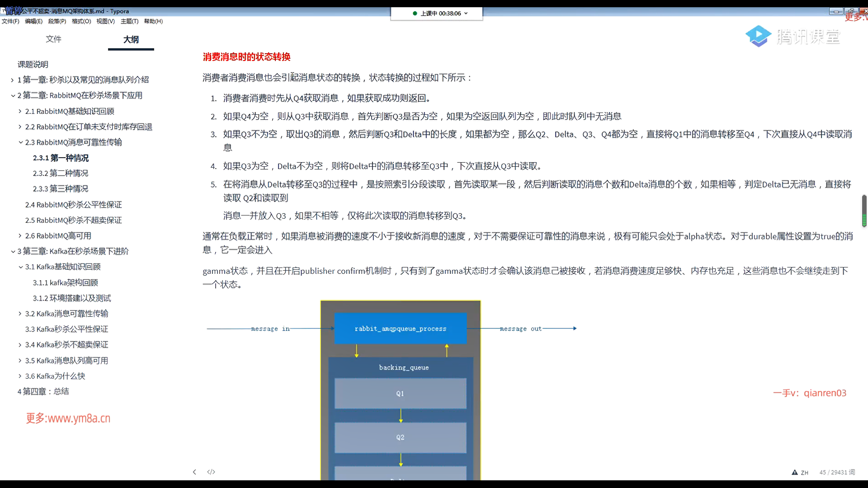Expand section 2.6 RabbitMQ high availability
Screen dimensions: 868x488
pyautogui.click(x=20, y=236)
